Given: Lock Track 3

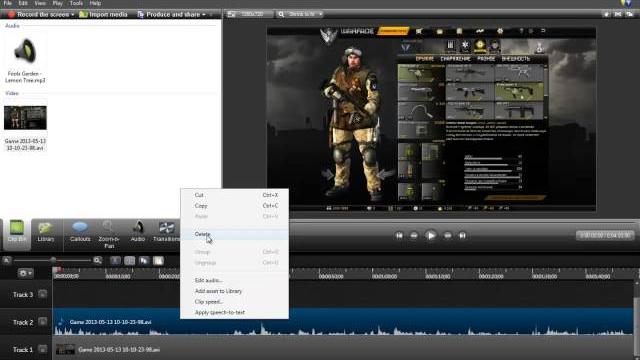Looking at the screenshot, I should tap(42, 294).
